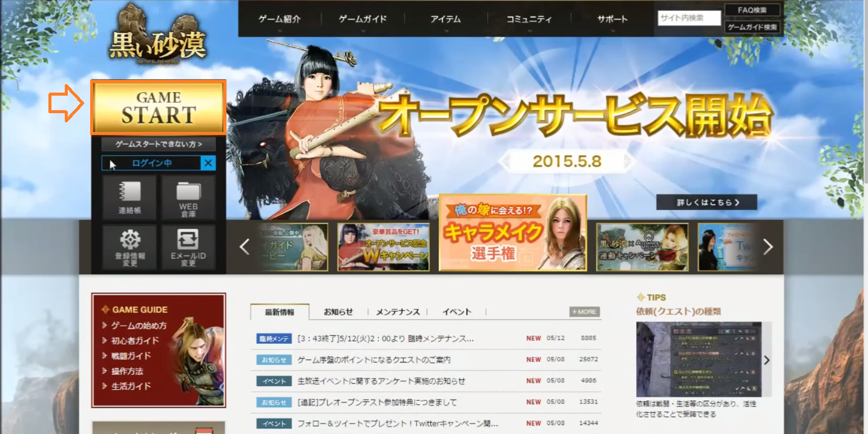
Task: Click the 詳しくはこちら button
Action: click(706, 202)
